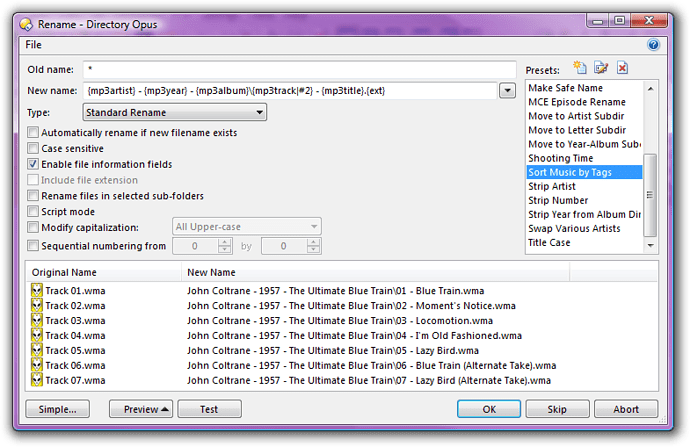Click in the New name input field
Image resolution: width=690 pixels, height=447 pixels.
pyautogui.click(x=290, y=91)
